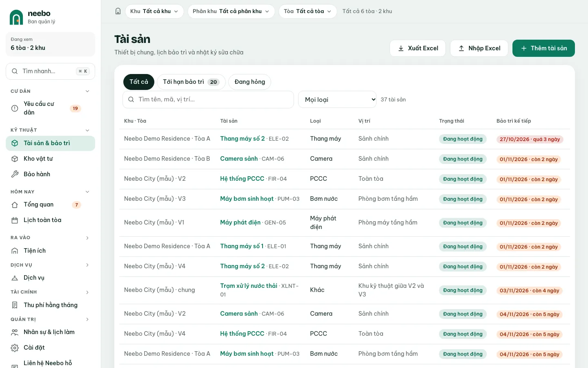This screenshot has height=368, width=588.
Task: Click the Kho vật tư box icon
Action: [15, 159]
